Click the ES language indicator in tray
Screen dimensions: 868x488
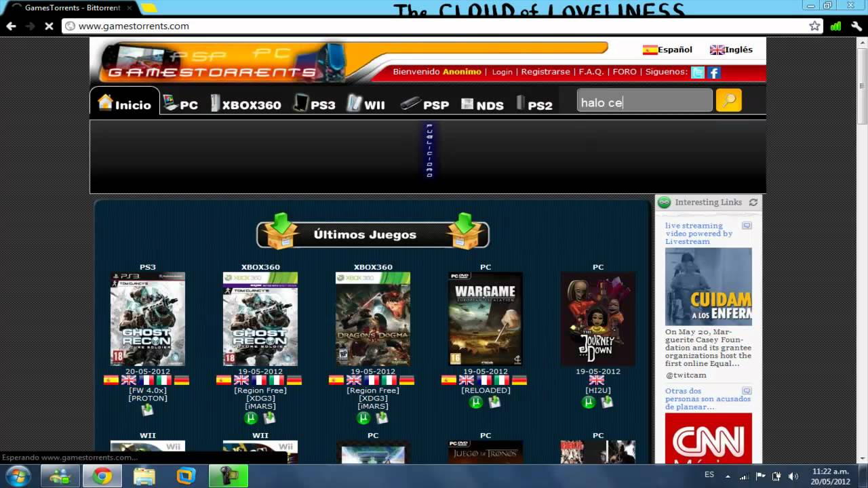point(709,475)
